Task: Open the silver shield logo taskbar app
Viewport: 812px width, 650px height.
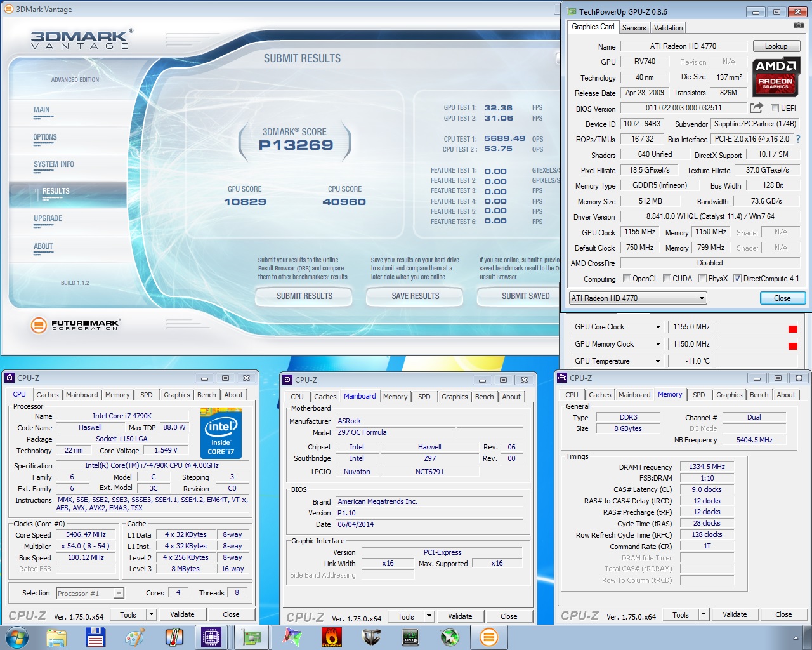Action: click(371, 637)
